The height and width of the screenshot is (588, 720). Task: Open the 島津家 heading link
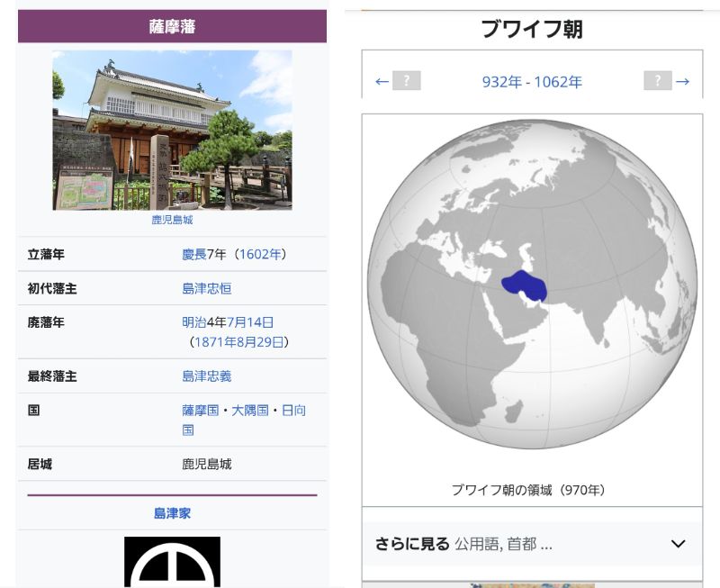coord(172,513)
